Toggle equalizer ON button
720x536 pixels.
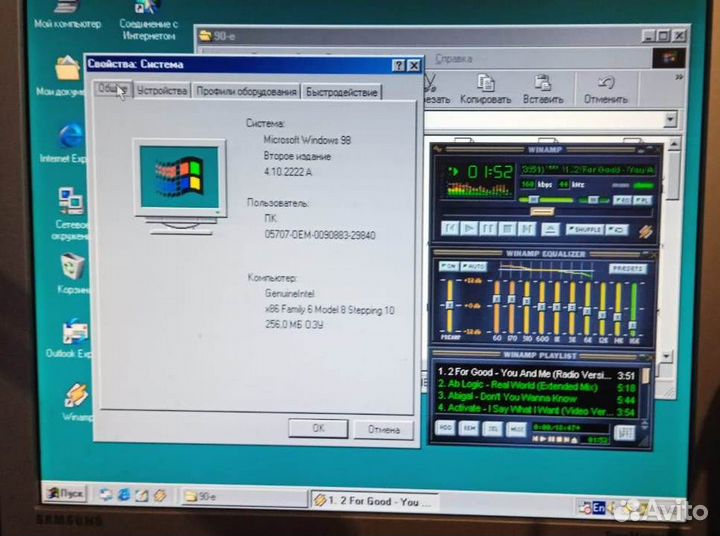coord(448,266)
